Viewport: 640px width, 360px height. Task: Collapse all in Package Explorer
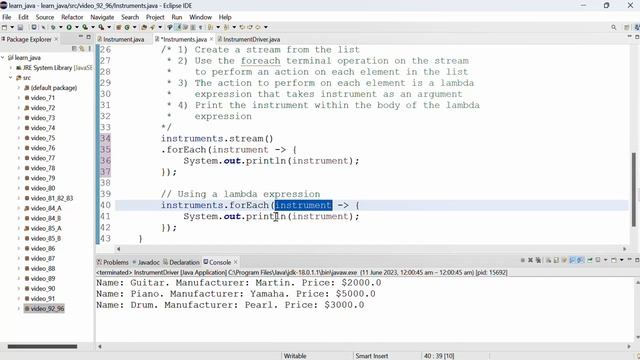[x=74, y=48]
